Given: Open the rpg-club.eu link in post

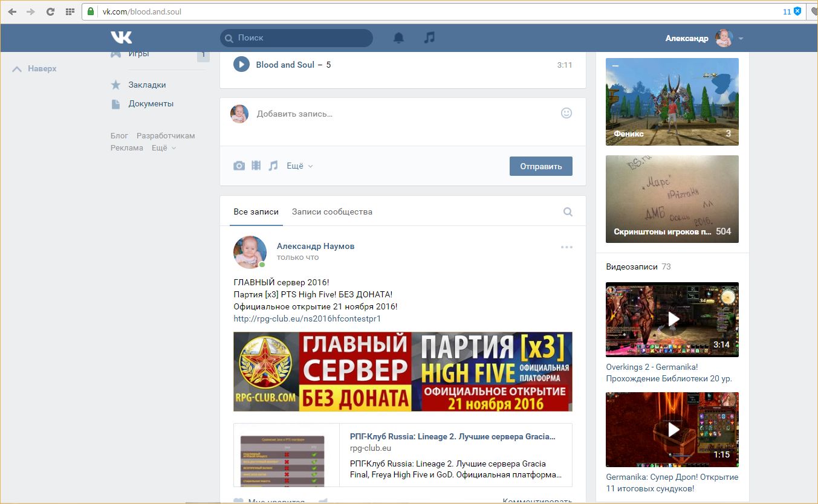Looking at the screenshot, I should click(307, 318).
